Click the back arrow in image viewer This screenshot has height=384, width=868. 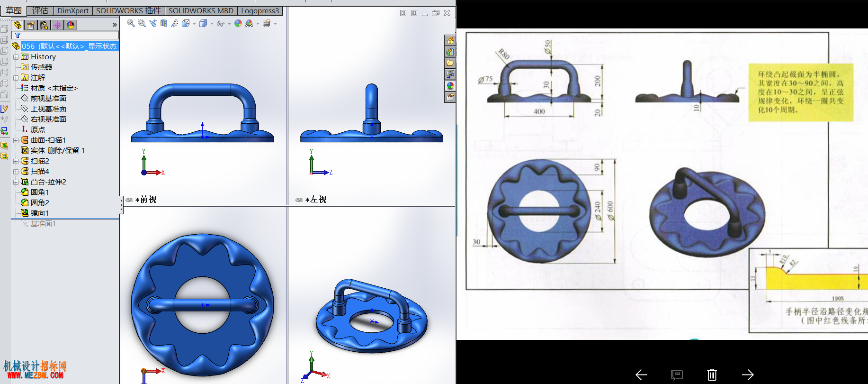[641, 375]
